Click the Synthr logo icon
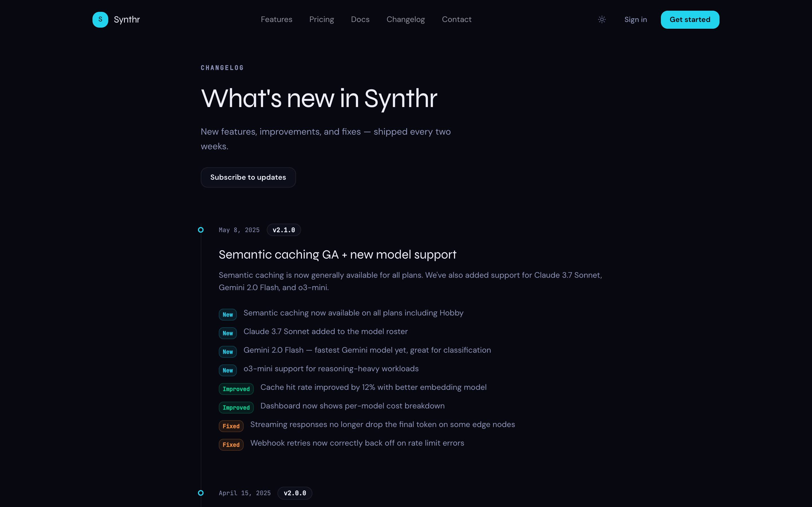This screenshot has width=812, height=507. (x=100, y=19)
